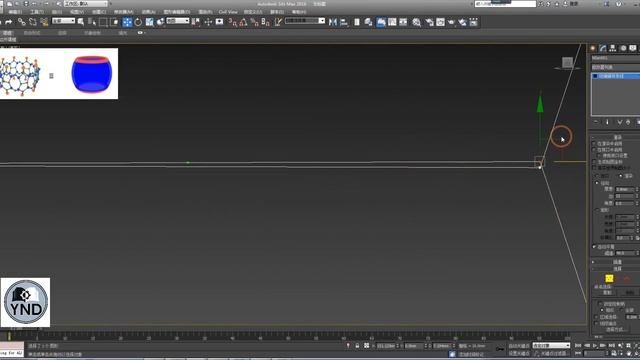Open the modifier list dropdown

pyautogui.click(x=616, y=67)
